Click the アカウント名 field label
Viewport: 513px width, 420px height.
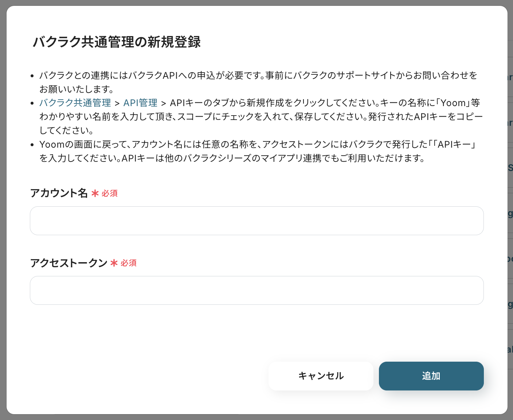point(59,193)
